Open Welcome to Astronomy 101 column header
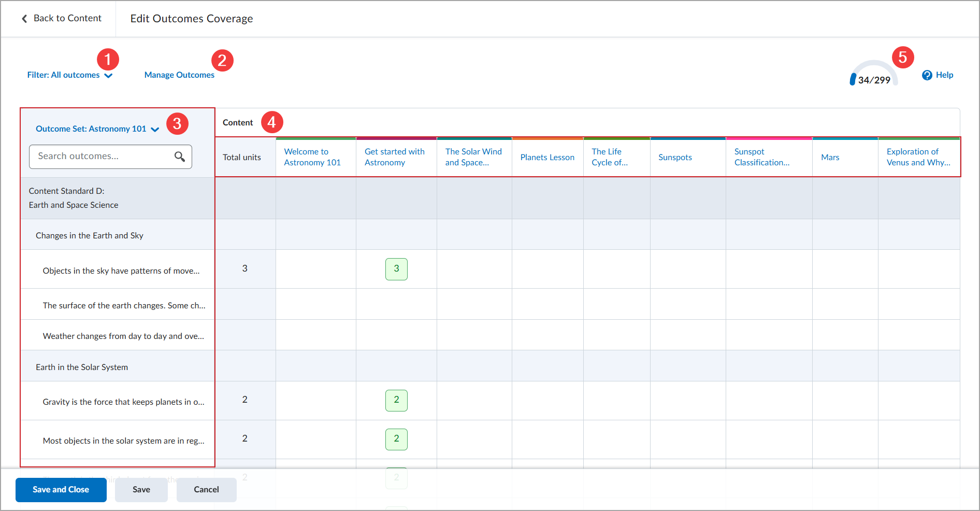 [312, 157]
